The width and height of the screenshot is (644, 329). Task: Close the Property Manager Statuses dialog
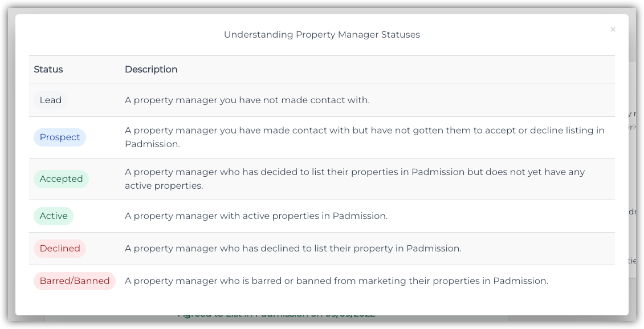click(x=613, y=30)
